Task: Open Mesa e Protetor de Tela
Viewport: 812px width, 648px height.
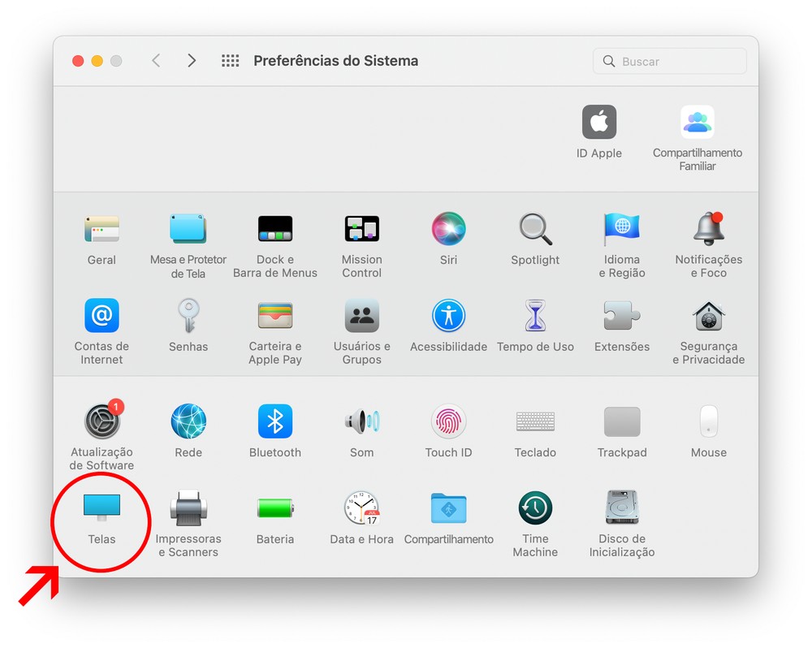Action: click(188, 228)
